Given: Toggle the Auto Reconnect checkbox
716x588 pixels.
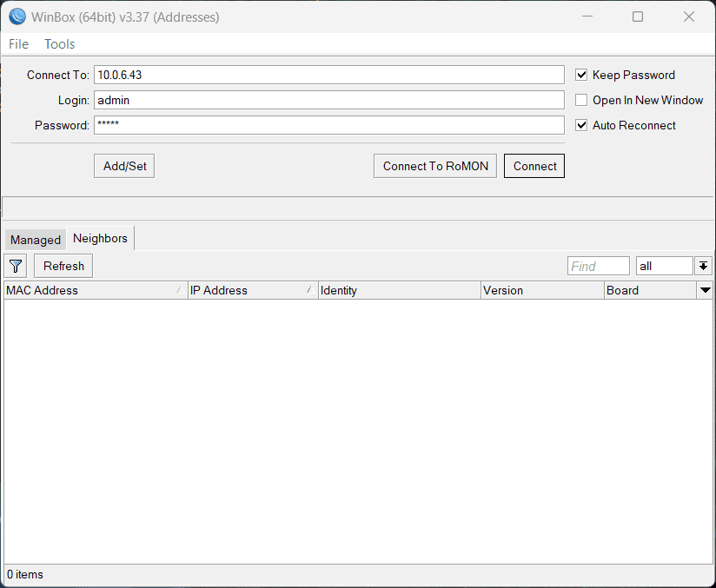Looking at the screenshot, I should 580,125.
